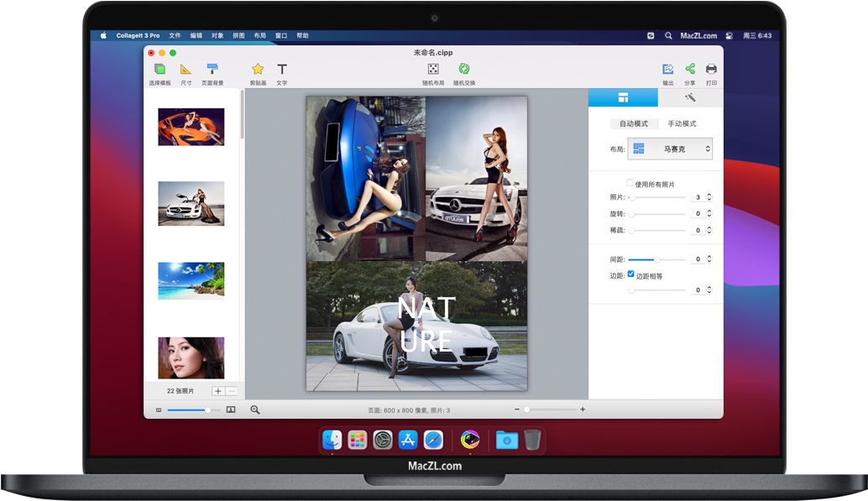Add a 剪贴画 clipart sticker
This screenshot has height=501, width=868.
coord(258,74)
